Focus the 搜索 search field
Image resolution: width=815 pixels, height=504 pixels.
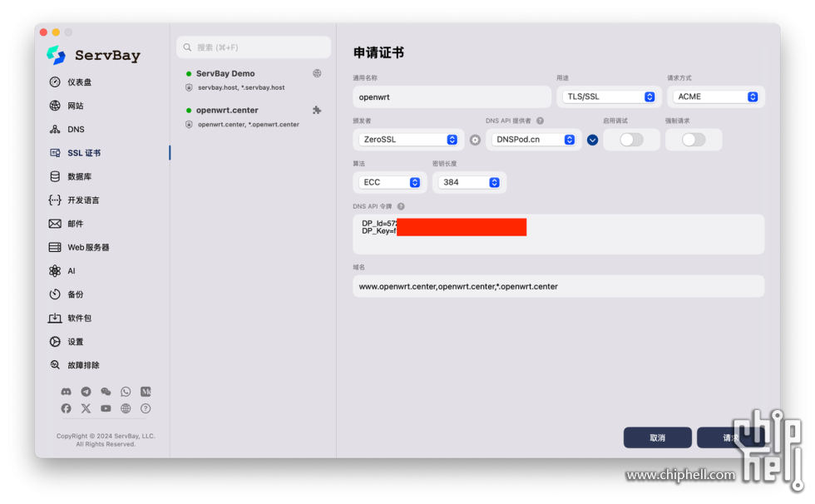[x=254, y=47]
